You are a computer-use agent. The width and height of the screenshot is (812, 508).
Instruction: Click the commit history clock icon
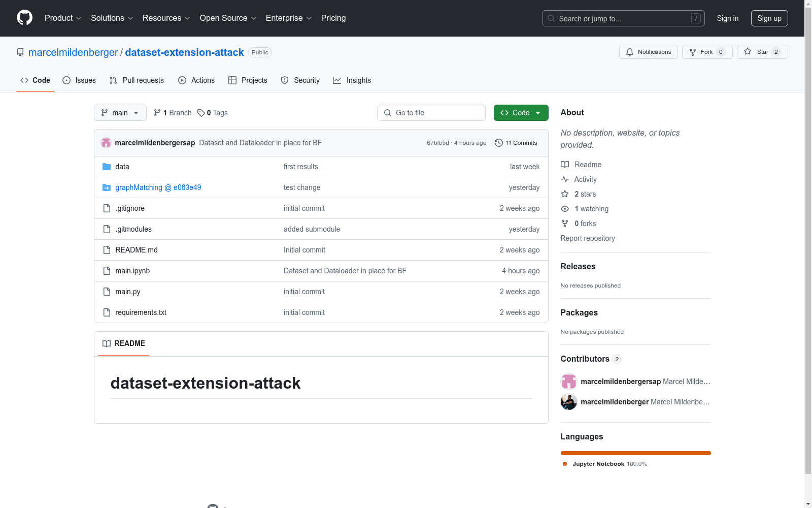pos(499,143)
